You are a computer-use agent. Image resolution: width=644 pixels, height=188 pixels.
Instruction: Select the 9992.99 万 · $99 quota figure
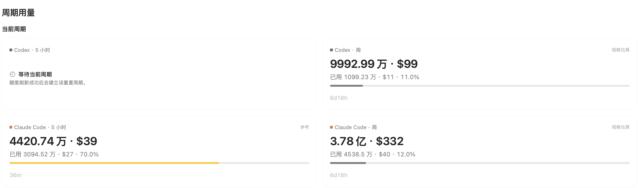point(374,64)
